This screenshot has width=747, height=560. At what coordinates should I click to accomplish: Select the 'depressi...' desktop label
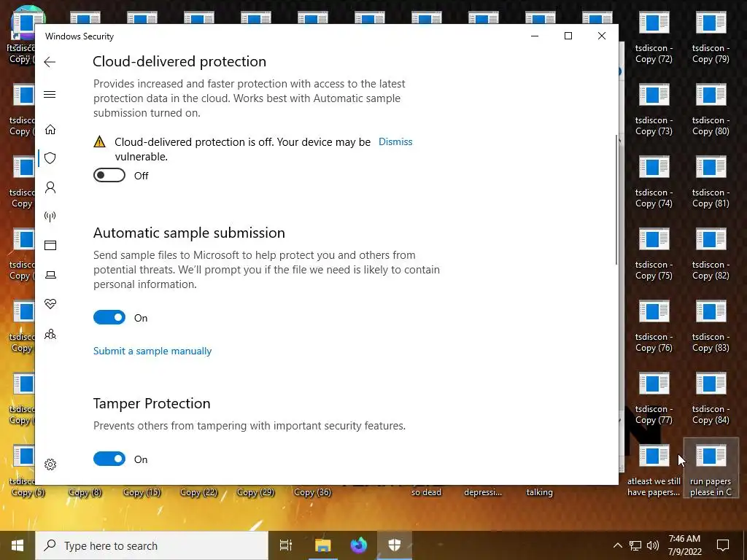pos(483,492)
